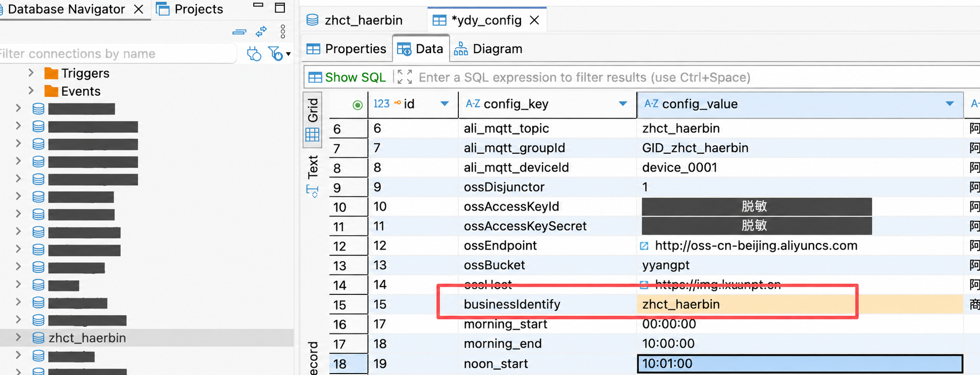
Task: Click the link with editor arrows icon
Action: (261, 31)
